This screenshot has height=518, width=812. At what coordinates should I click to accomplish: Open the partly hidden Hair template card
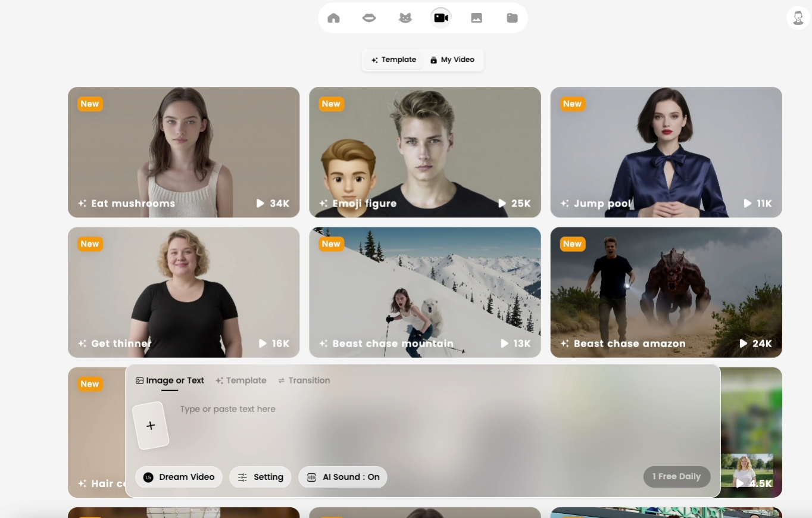point(96,432)
